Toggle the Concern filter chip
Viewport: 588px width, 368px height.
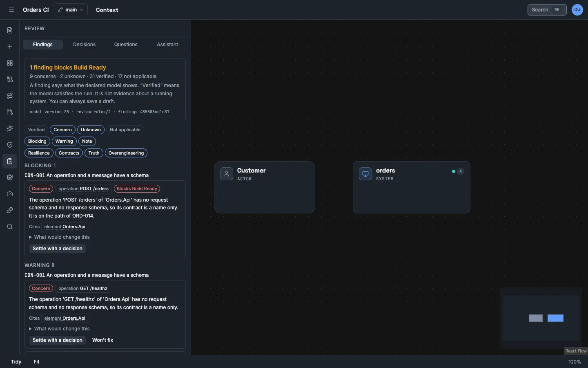point(62,130)
